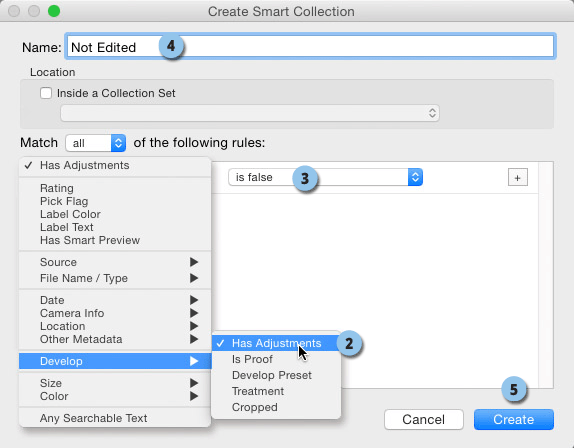Click the Develop submenu arrow

pos(194,361)
